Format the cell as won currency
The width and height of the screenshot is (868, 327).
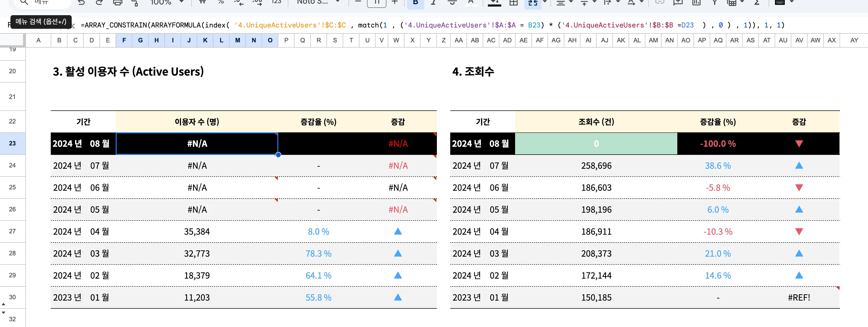tap(202, 2)
